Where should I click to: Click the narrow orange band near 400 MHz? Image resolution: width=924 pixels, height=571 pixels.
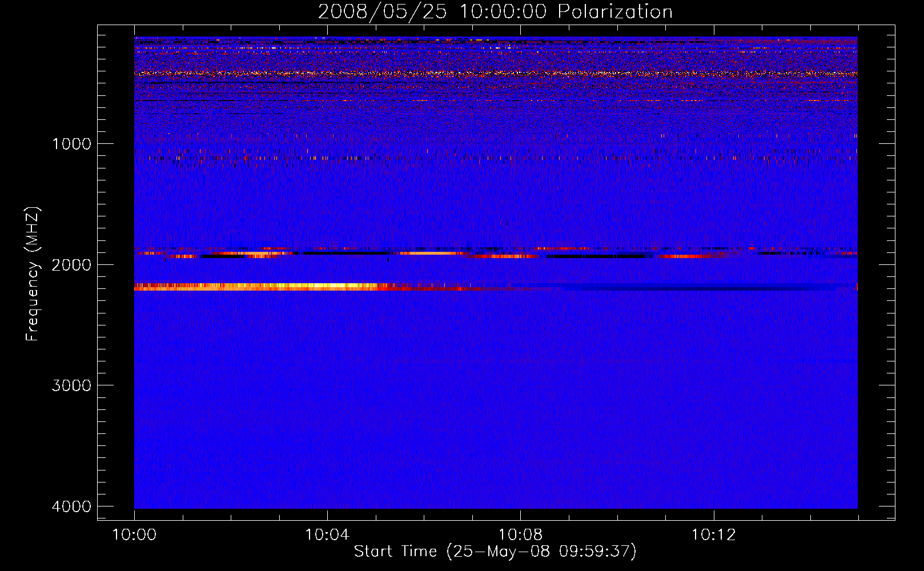click(x=496, y=73)
